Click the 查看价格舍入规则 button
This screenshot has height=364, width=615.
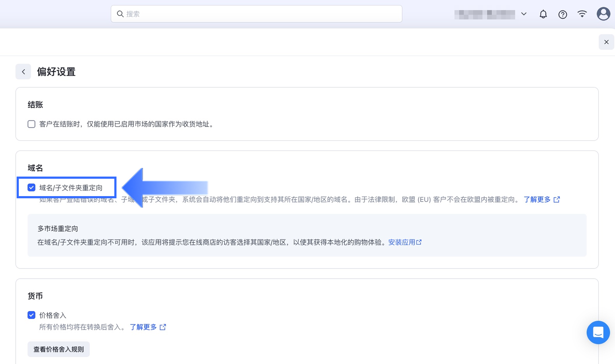coord(58,349)
